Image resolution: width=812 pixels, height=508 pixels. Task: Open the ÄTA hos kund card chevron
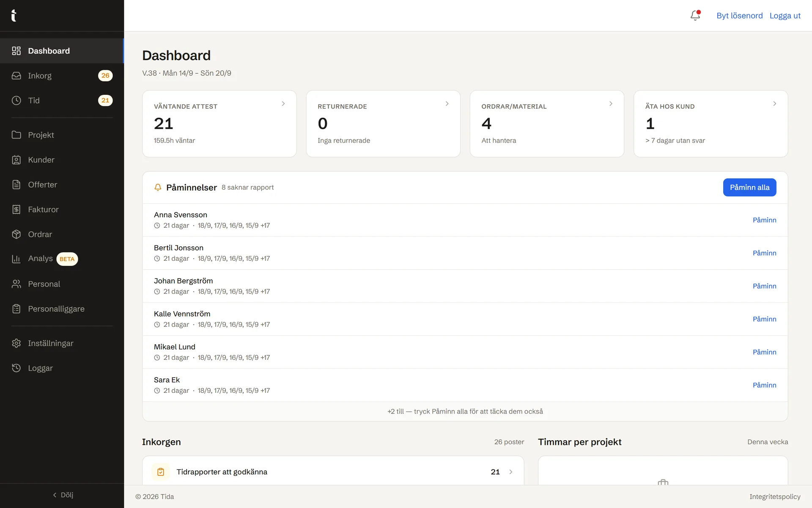click(774, 104)
